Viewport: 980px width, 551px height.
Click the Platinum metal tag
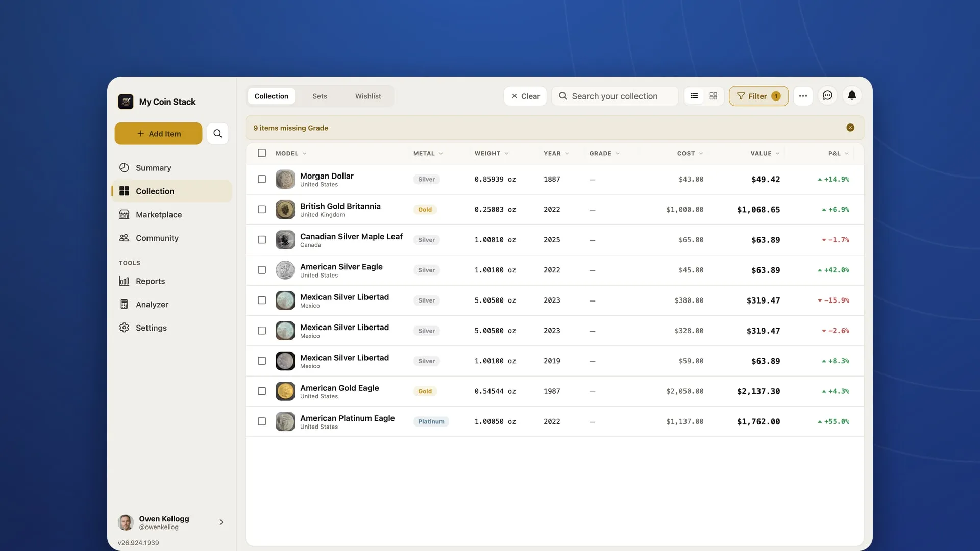[x=431, y=421]
